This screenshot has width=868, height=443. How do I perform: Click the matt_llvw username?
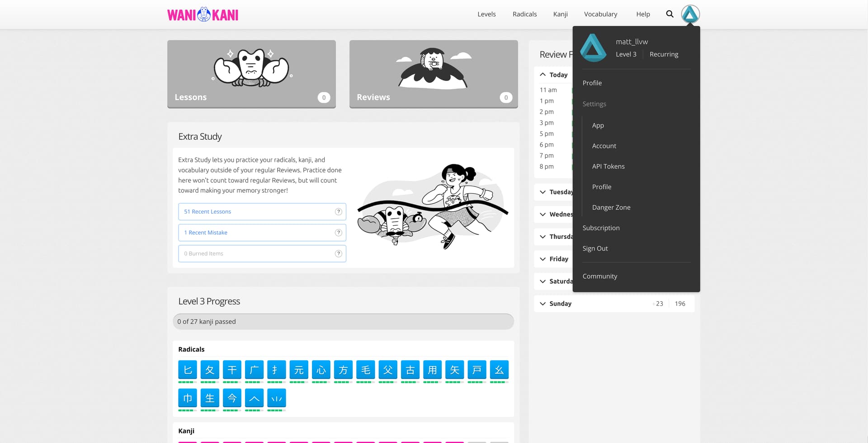632,42
